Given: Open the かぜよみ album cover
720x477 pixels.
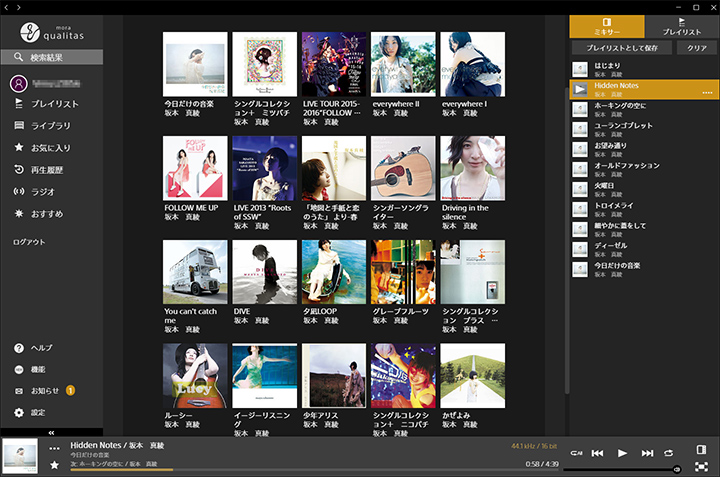Looking at the screenshot, I should (472, 376).
